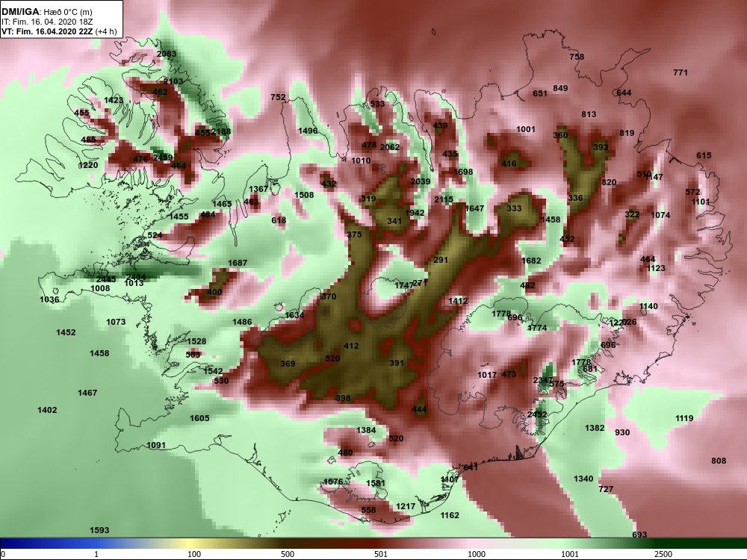This screenshot has height=560, width=747.
Task: Click the map value '1074'
Action: [660, 215]
